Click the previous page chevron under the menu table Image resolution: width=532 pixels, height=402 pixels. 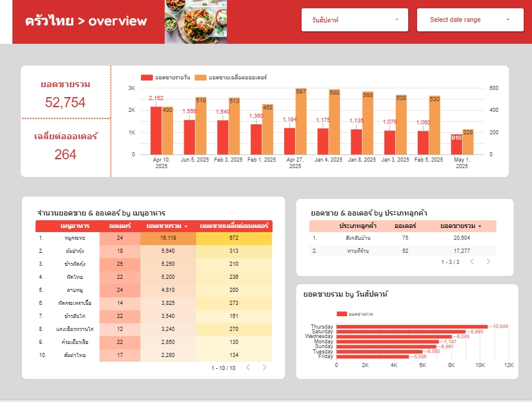(x=248, y=368)
